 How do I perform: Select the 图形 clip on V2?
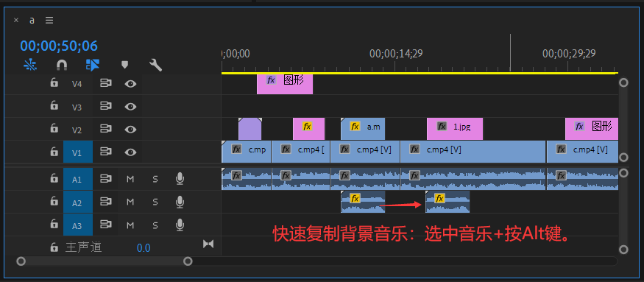[592, 129]
